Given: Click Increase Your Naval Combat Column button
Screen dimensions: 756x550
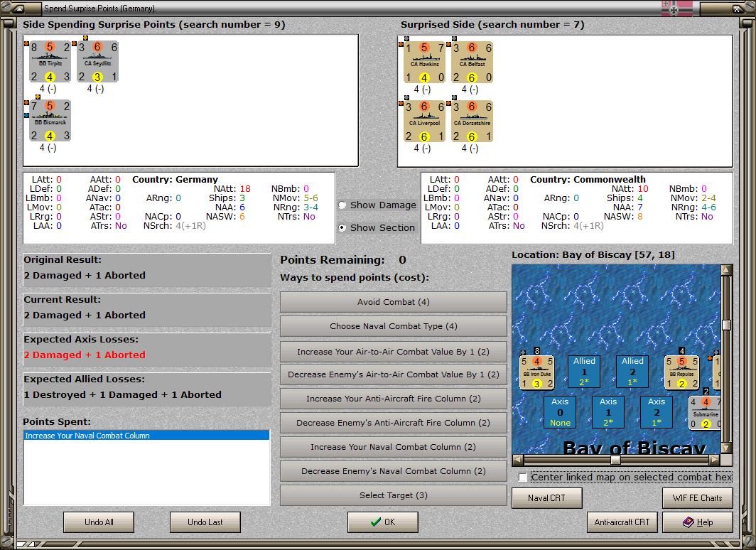Looking at the screenshot, I should (394, 448).
